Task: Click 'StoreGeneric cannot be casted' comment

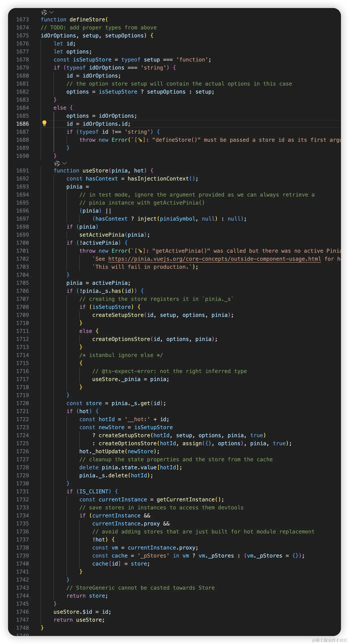Action: click(140, 588)
